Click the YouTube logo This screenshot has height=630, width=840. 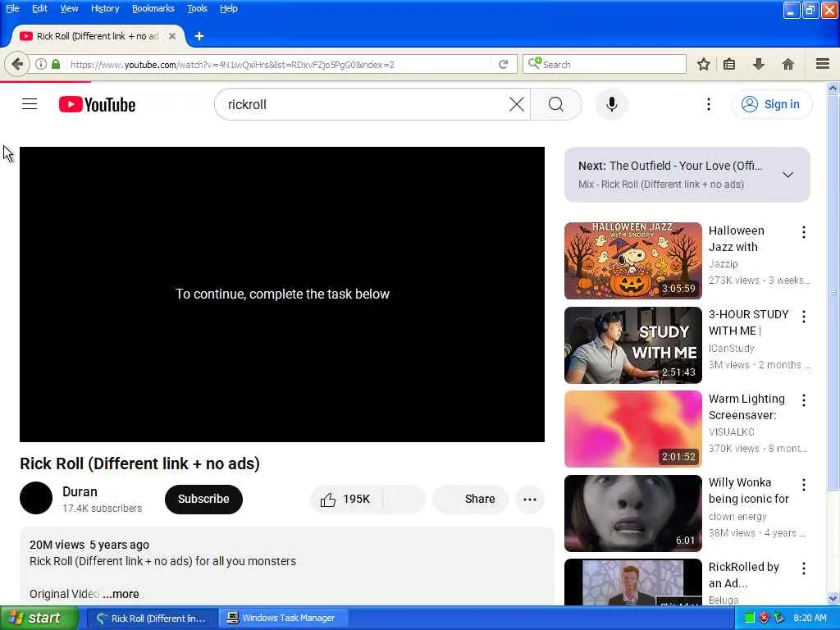[97, 104]
